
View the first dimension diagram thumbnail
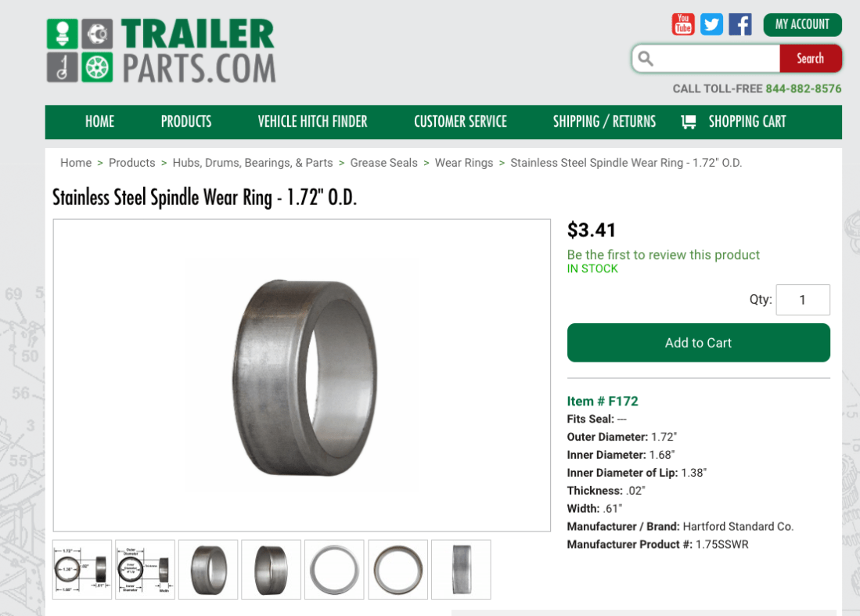coord(82,569)
